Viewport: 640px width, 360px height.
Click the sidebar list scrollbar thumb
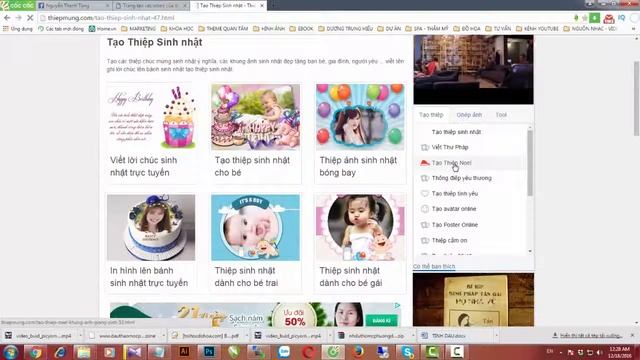point(530,162)
